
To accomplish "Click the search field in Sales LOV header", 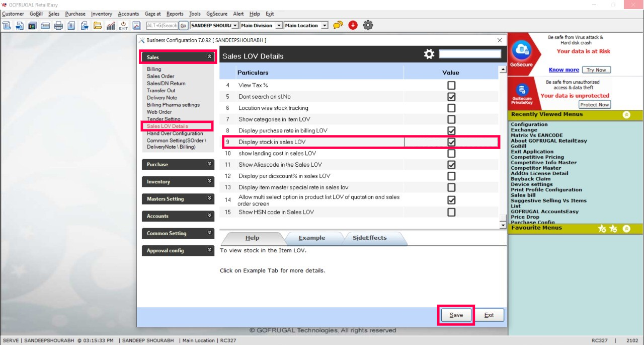I will (470, 54).
